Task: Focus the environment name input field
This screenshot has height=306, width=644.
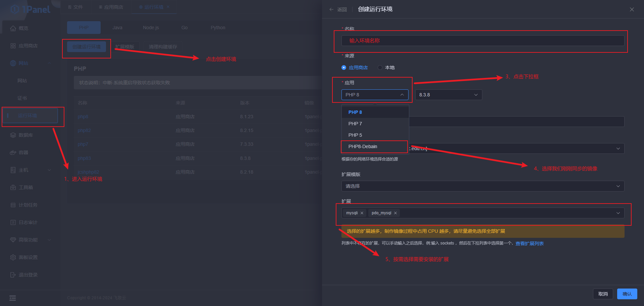Action: coord(483,41)
